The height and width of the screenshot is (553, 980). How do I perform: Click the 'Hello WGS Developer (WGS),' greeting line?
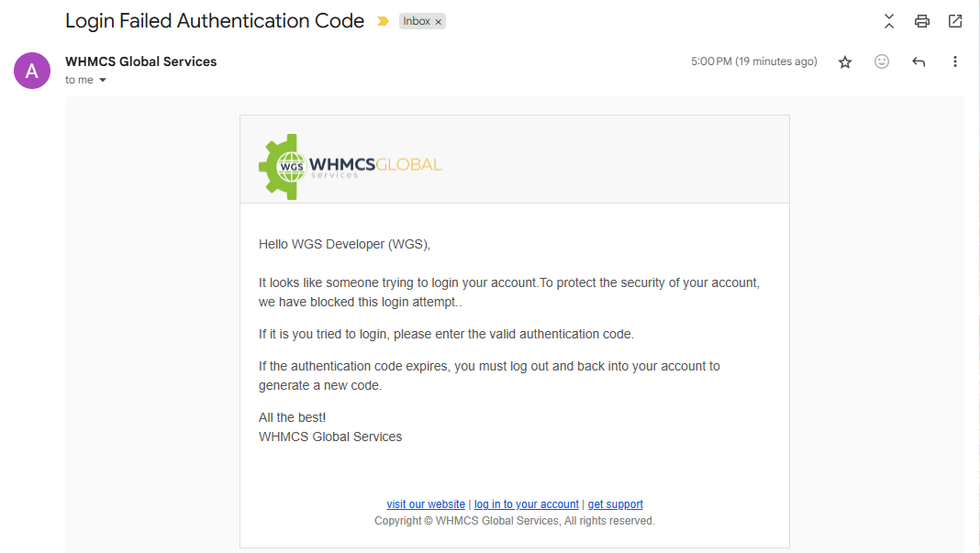click(344, 244)
